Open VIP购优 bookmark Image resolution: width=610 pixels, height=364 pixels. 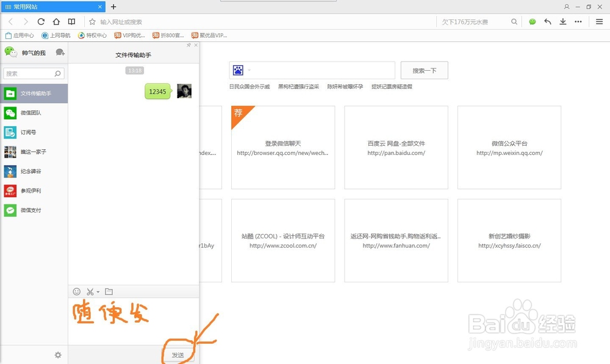pos(129,35)
